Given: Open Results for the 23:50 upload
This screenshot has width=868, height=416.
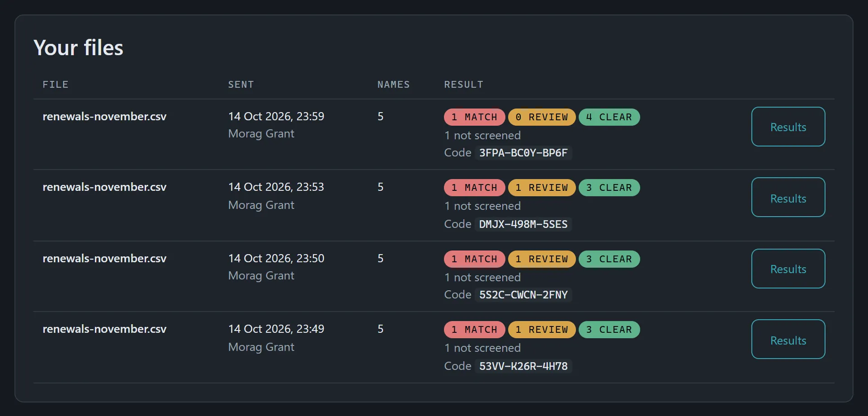Looking at the screenshot, I should (788, 269).
